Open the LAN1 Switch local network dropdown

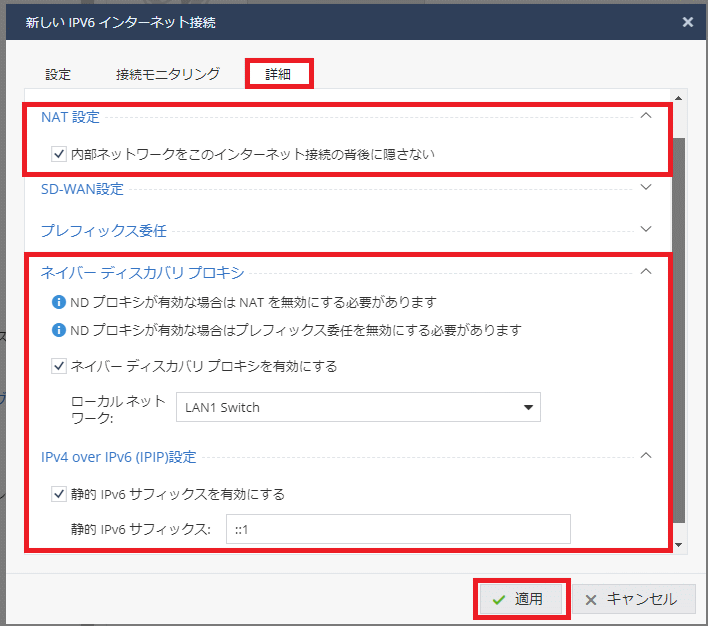[358, 407]
